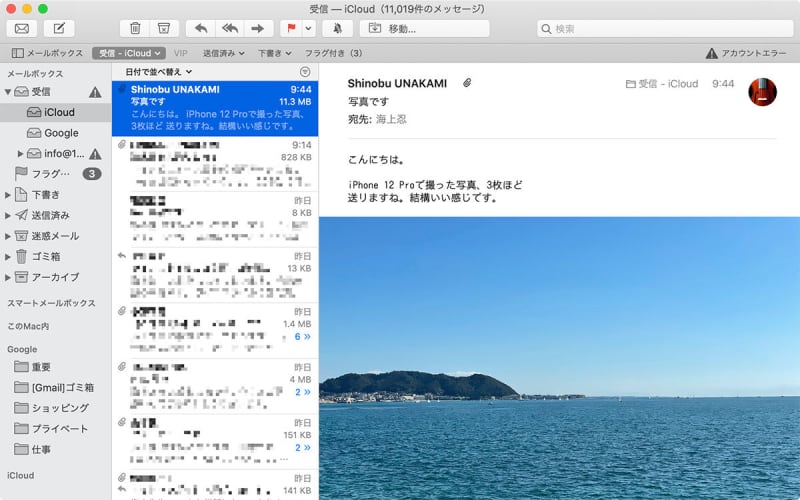800x500 pixels.
Task: Click warning triangle next to 受信
Action: (x=95, y=92)
